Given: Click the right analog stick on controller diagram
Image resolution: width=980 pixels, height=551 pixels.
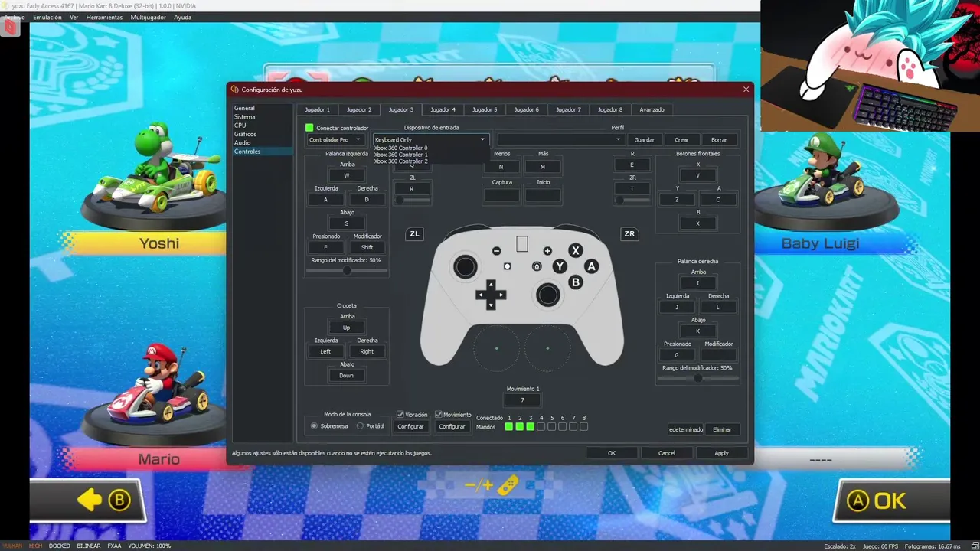Looking at the screenshot, I should coord(547,295).
